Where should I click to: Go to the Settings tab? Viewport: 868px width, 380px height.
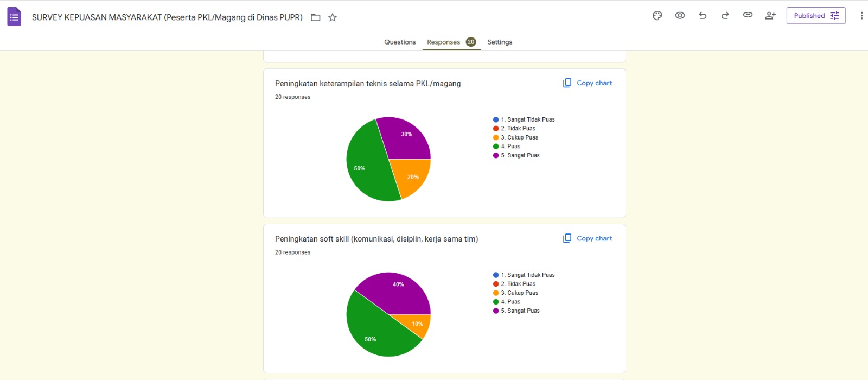tap(500, 42)
